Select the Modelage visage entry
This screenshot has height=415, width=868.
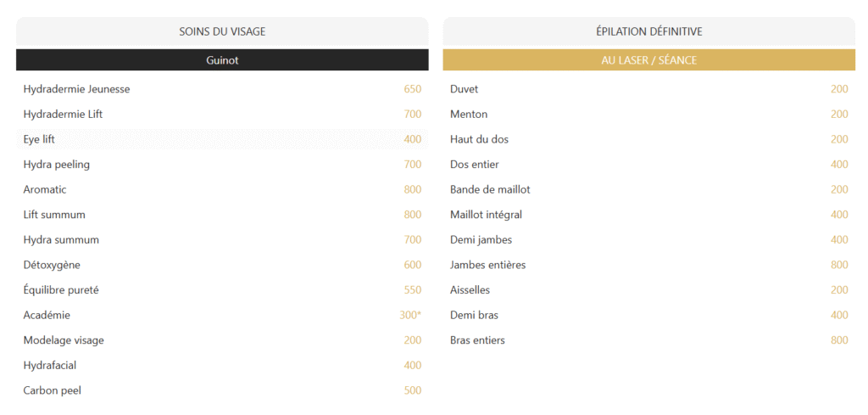64,340
